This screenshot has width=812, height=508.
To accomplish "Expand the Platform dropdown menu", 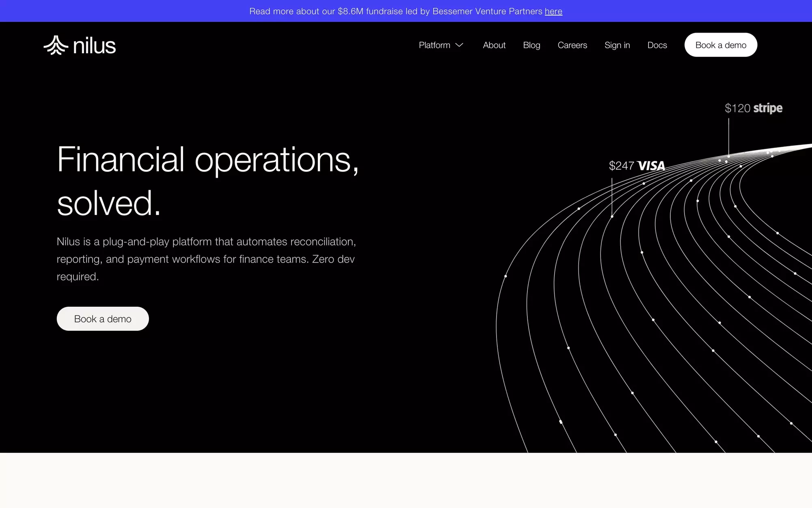I will (x=441, y=45).
